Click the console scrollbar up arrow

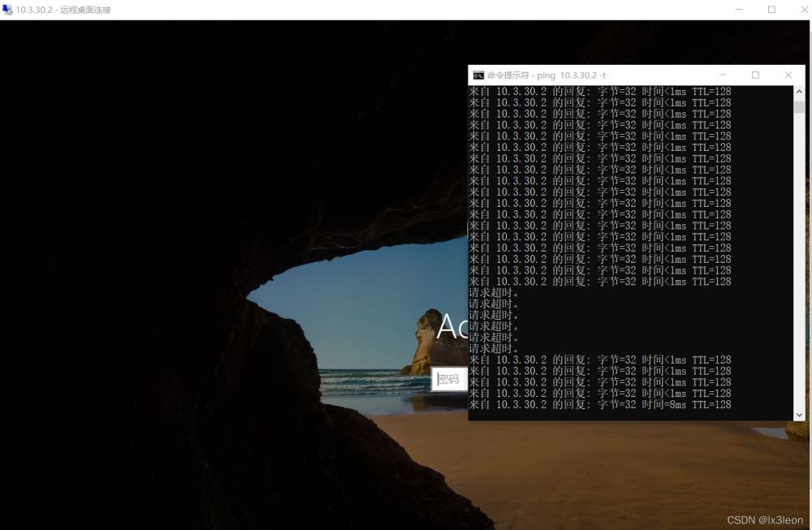click(x=799, y=91)
